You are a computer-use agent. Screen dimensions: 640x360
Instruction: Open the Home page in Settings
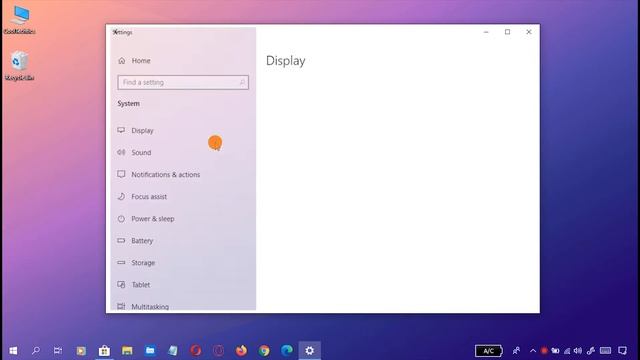[x=183, y=60]
